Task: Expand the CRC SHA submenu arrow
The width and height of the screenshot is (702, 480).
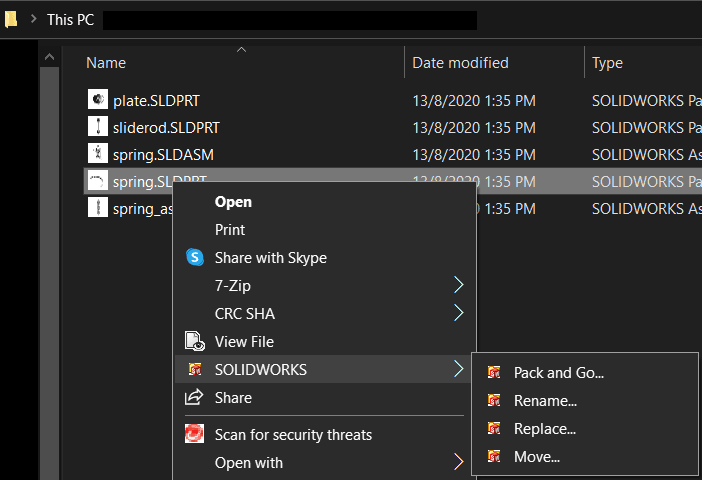Action: 458,313
